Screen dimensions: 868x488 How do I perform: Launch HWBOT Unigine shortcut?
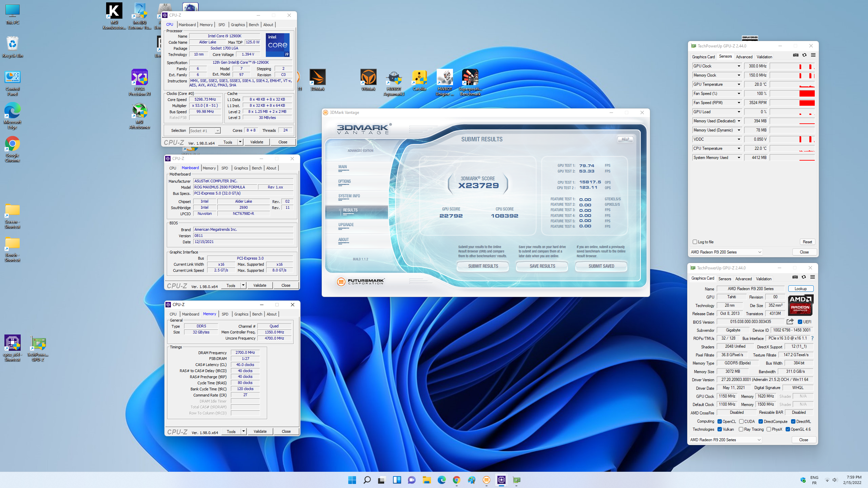click(x=445, y=82)
